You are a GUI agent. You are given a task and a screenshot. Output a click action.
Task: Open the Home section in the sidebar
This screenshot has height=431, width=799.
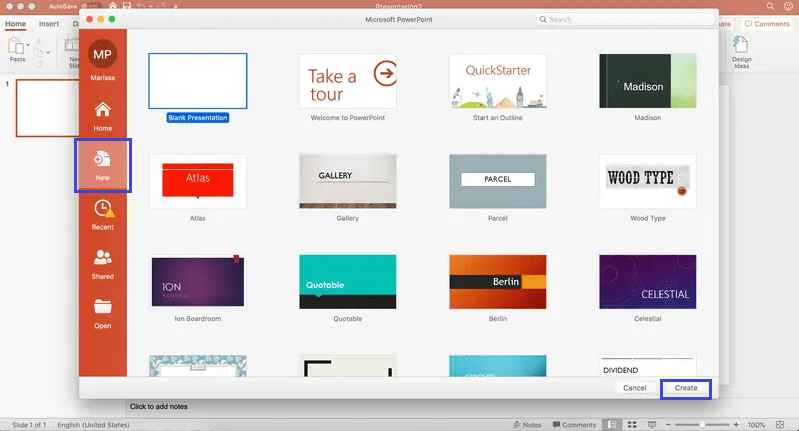(102, 116)
